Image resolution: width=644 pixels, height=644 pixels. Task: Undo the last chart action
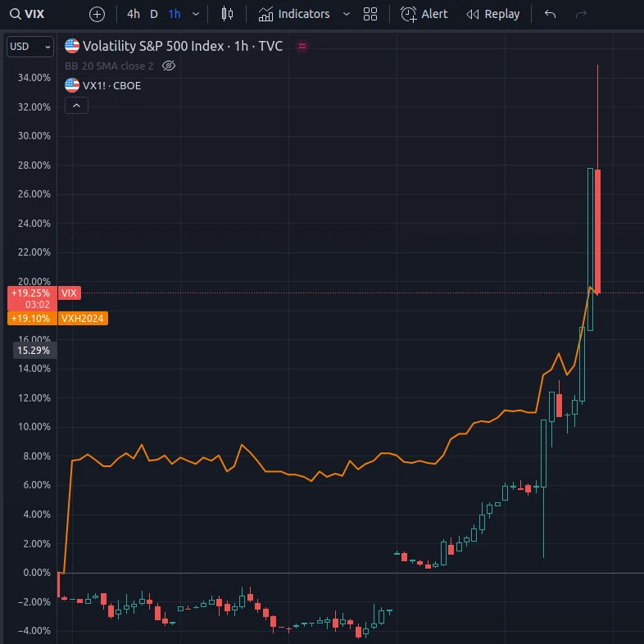(550, 14)
